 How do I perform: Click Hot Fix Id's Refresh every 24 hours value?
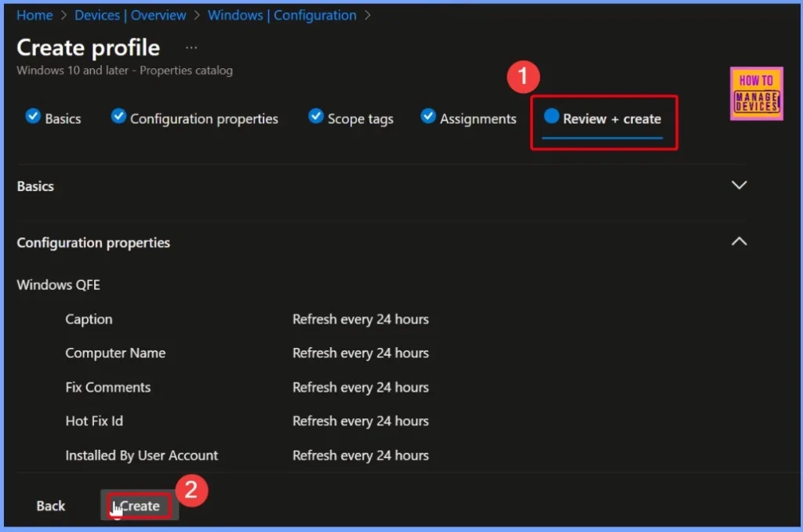pos(361,421)
